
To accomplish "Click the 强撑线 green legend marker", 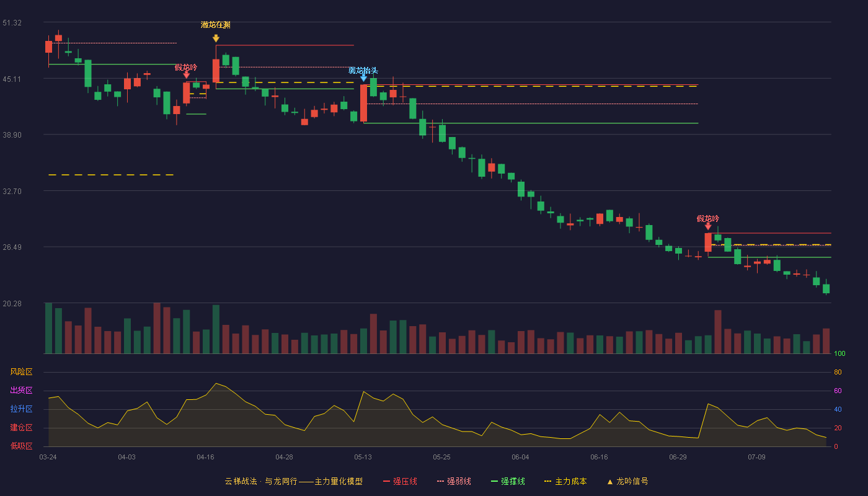I will [494, 481].
